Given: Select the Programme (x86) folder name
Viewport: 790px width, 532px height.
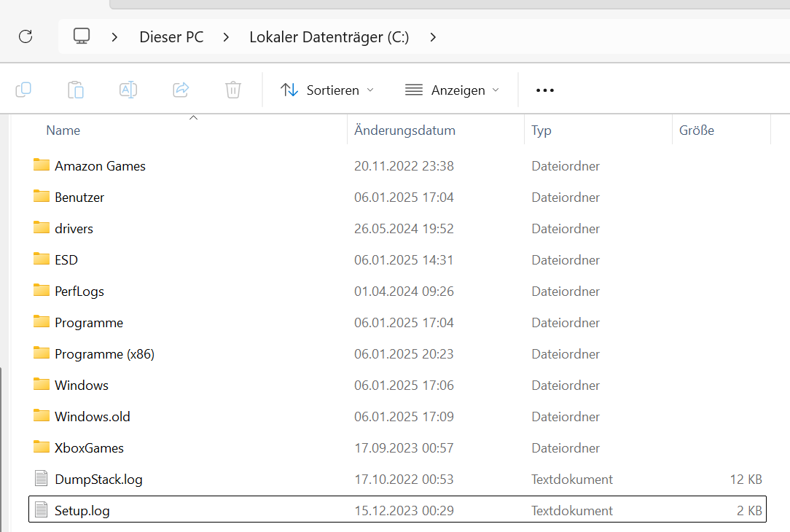Looking at the screenshot, I should point(104,353).
